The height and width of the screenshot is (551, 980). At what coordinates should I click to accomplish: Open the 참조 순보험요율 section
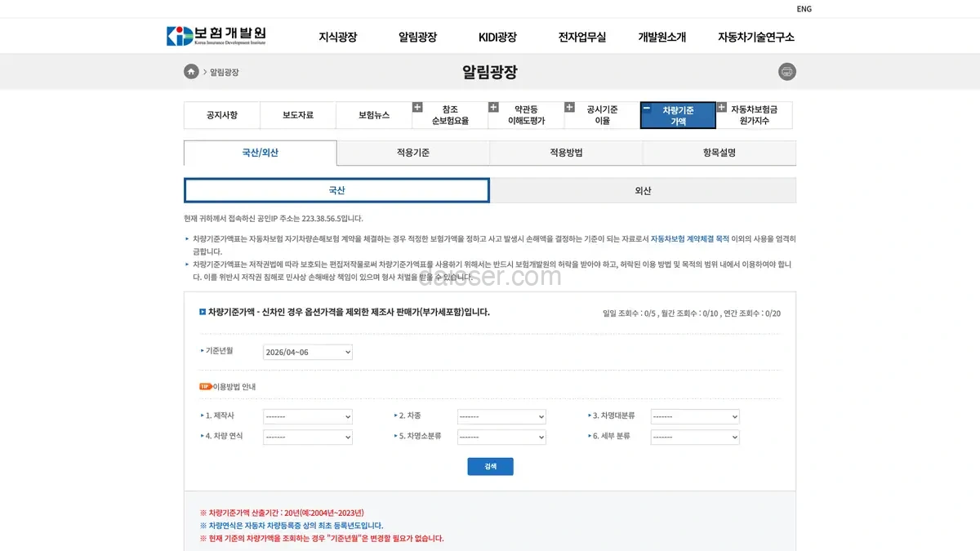click(451, 115)
